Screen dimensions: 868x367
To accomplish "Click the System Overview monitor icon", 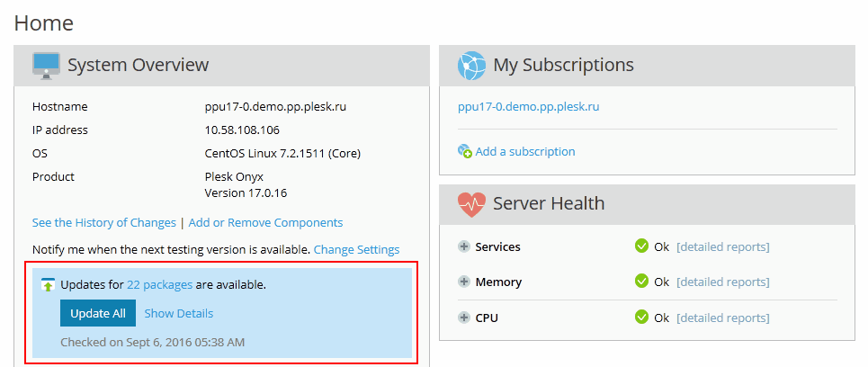I will pyautogui.click(x=47, y=65).
